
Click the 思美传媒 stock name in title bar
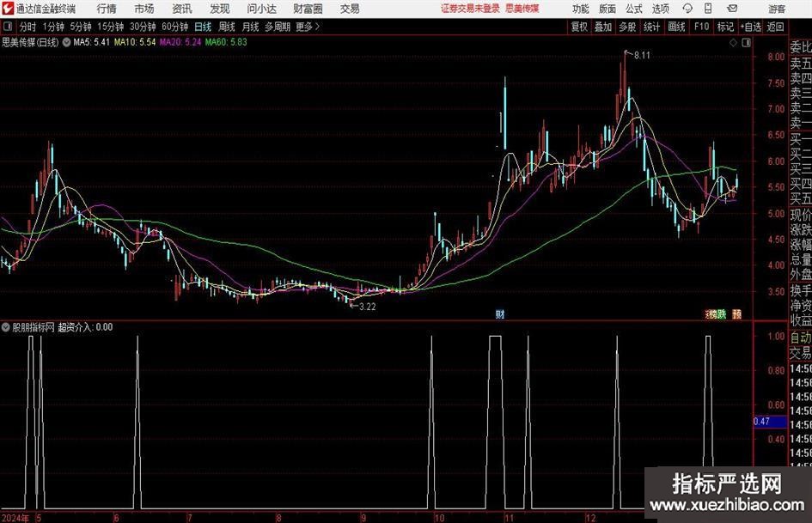[x=522, y=9]
